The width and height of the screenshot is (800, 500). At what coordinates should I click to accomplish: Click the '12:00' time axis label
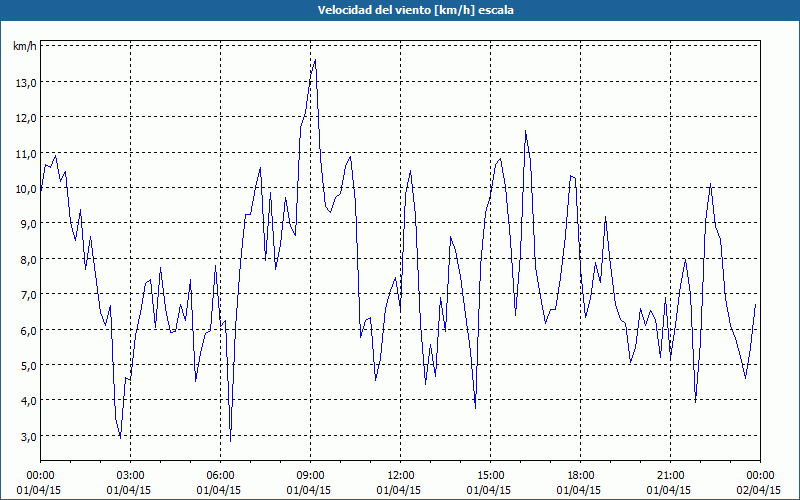(x=401, y=476)
